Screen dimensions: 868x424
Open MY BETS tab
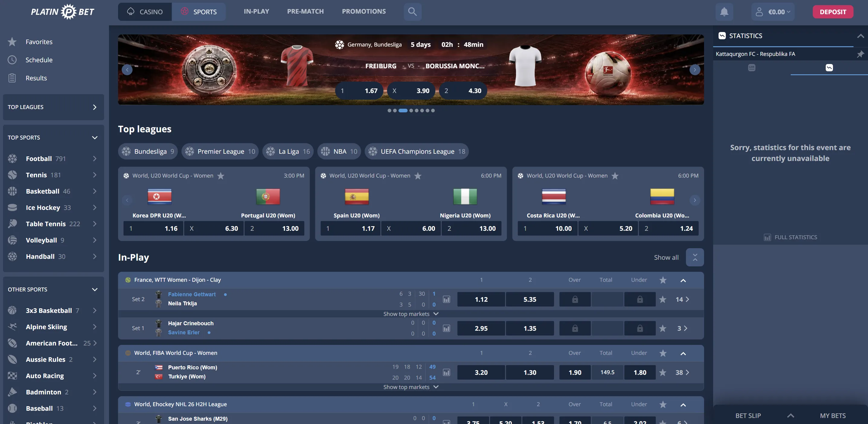coord(833,416)
